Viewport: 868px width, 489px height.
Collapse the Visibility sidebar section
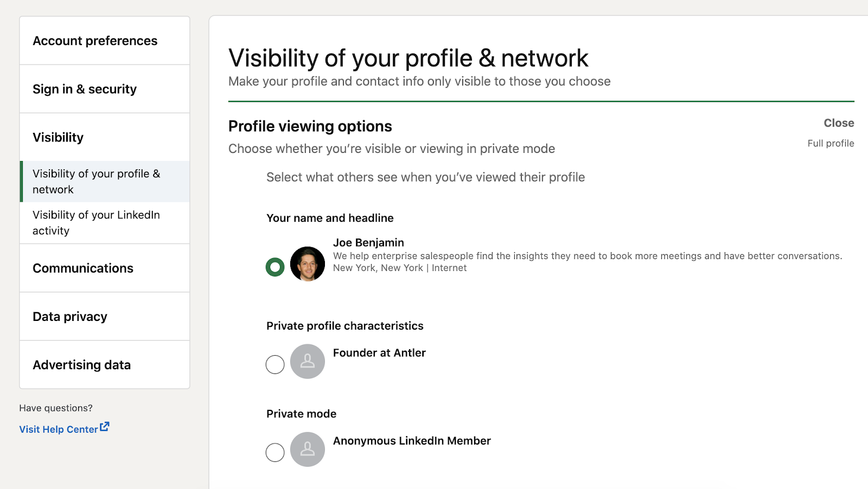tap(58, 137)
